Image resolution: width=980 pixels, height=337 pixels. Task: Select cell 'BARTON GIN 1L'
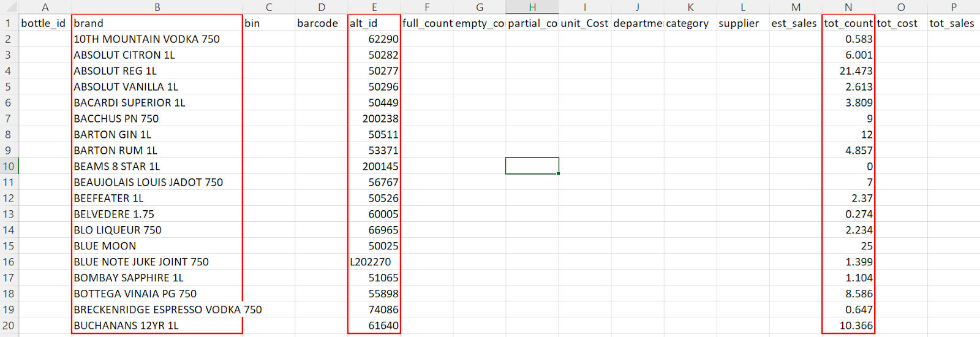pos(157,134)
